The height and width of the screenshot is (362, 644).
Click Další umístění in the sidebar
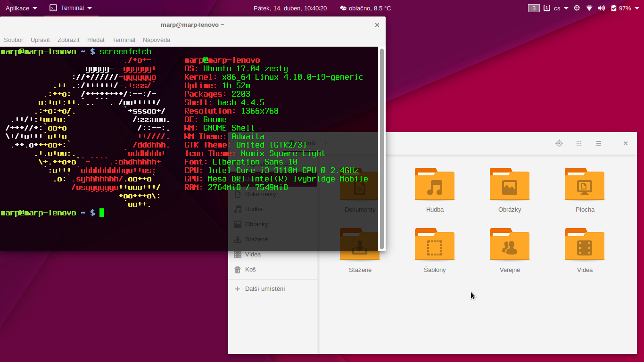264,289
